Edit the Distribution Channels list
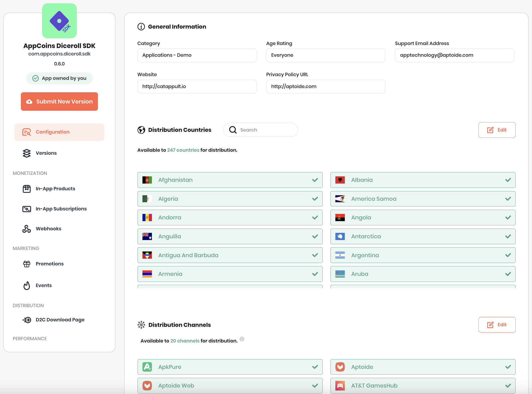 click(x=497, y=325)
